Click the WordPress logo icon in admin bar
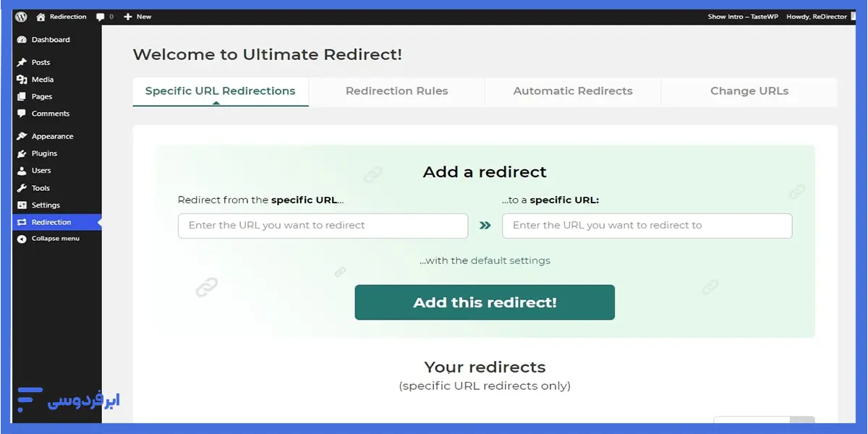Viewport: 868px width, 434px height. coord(21,17)
